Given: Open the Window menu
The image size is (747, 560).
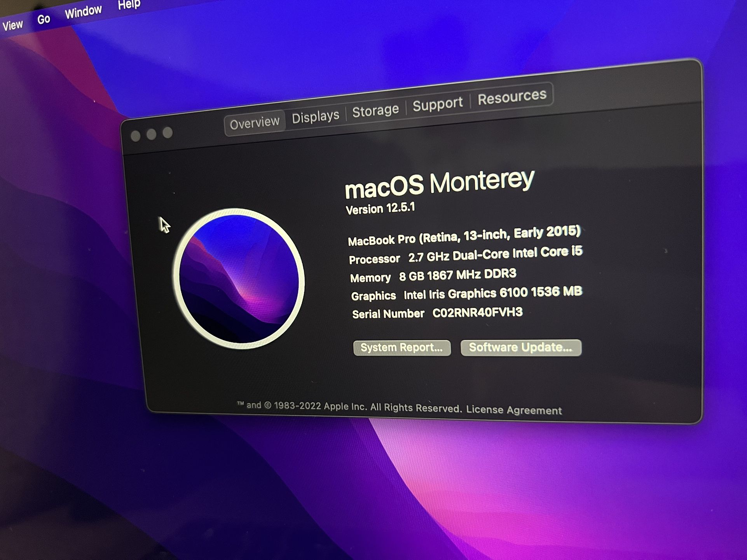Looking at the screenshot, I should pyautogui.click(x=83, y=11).
